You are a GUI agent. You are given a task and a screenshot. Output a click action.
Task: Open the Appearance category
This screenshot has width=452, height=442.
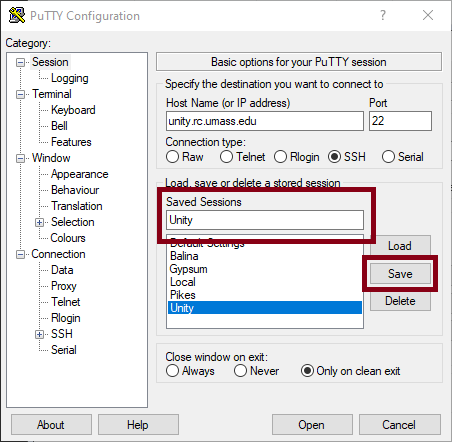click(79, 174)
